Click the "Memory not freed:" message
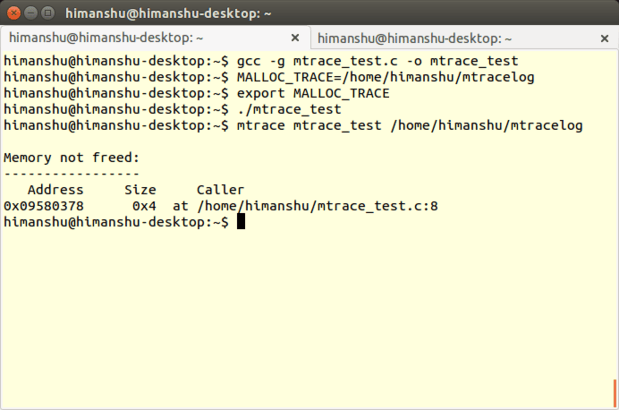619x410 pixels. click(x=72, y=158)
